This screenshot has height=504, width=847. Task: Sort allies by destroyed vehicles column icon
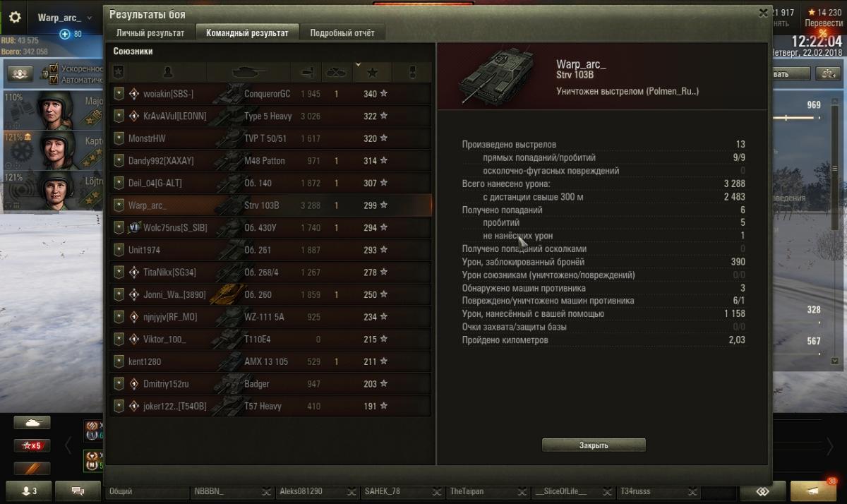tap(335, 72)
